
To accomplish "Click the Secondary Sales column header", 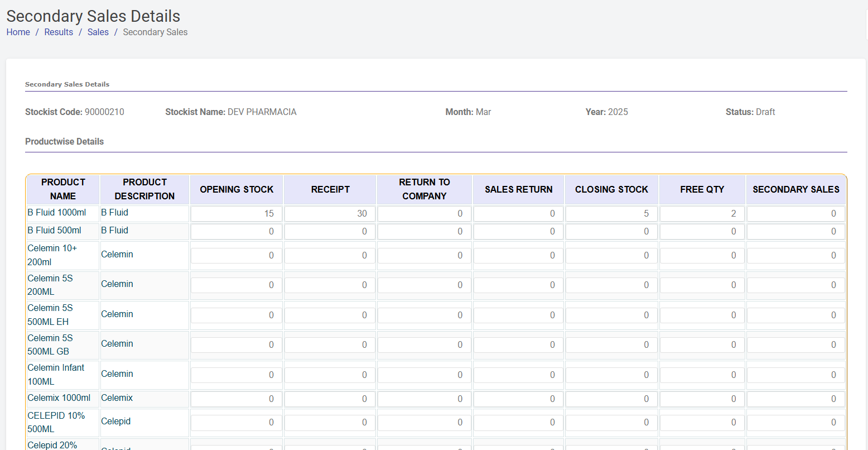I will (795, 190).
